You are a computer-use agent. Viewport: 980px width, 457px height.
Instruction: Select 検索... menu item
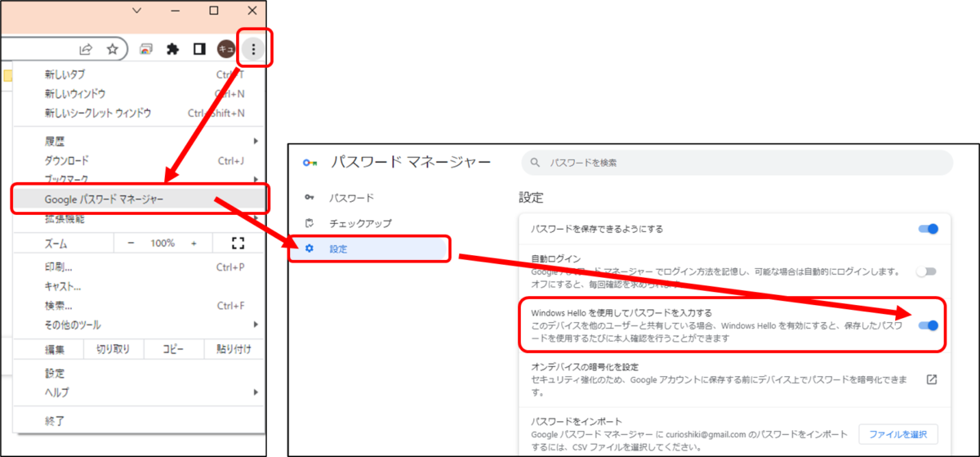point(140,306)
